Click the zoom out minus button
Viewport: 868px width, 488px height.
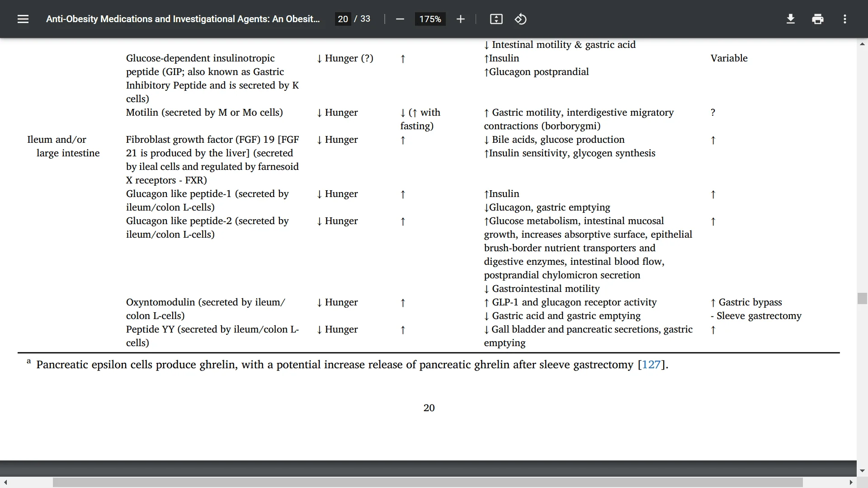(x=400, y=19)
